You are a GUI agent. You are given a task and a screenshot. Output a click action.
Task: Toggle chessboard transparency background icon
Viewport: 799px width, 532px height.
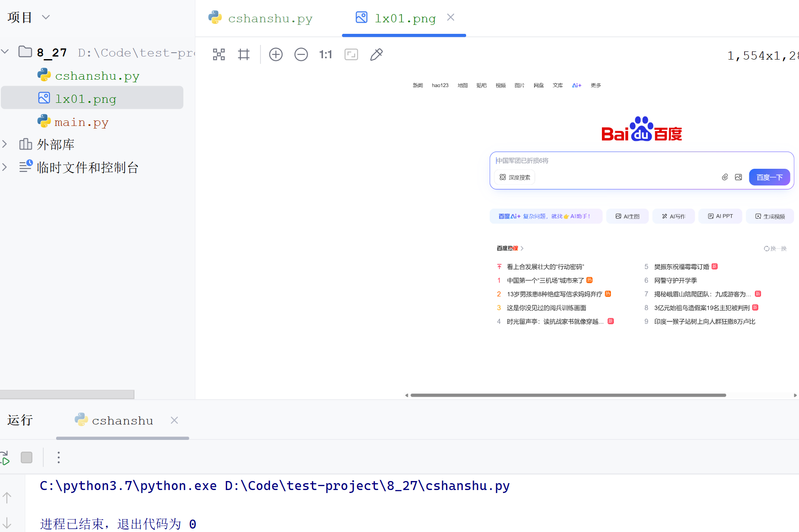click(x=219, y=54)
